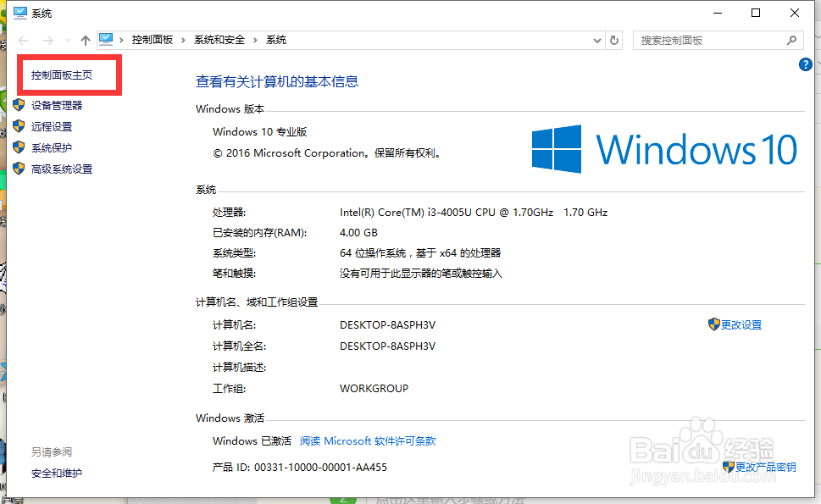Go back with the back arrow
This screenshot has height=504, width=821.
[x=23, y=41]
